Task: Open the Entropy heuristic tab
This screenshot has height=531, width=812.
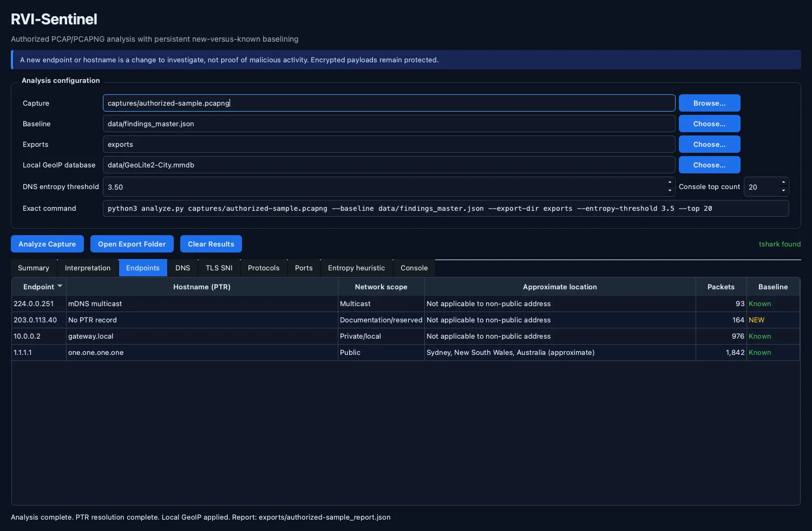Action: (357, 268)
